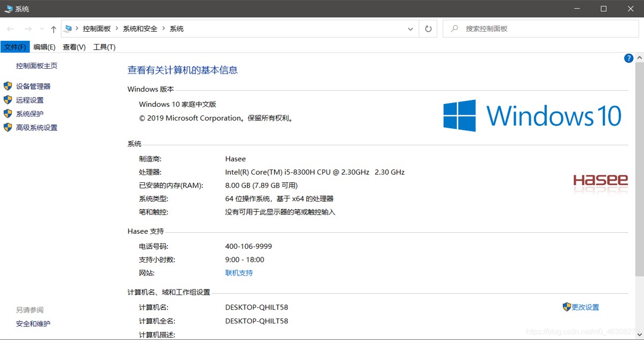The image size is (644, 340).
Task: Open the Help question mark icon
Action: click(x=628, y=58)
